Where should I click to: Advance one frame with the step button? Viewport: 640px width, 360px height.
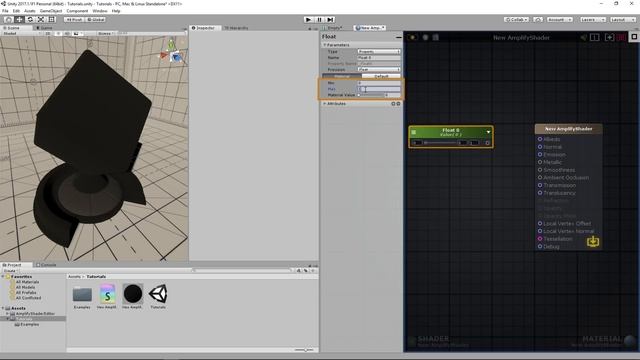pyautogui.click(x=331, y=20)
